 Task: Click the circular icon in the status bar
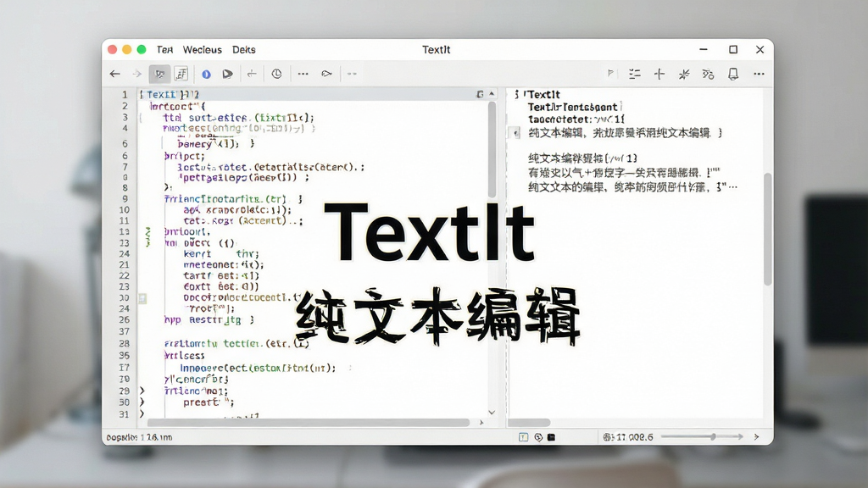[538, 437]
